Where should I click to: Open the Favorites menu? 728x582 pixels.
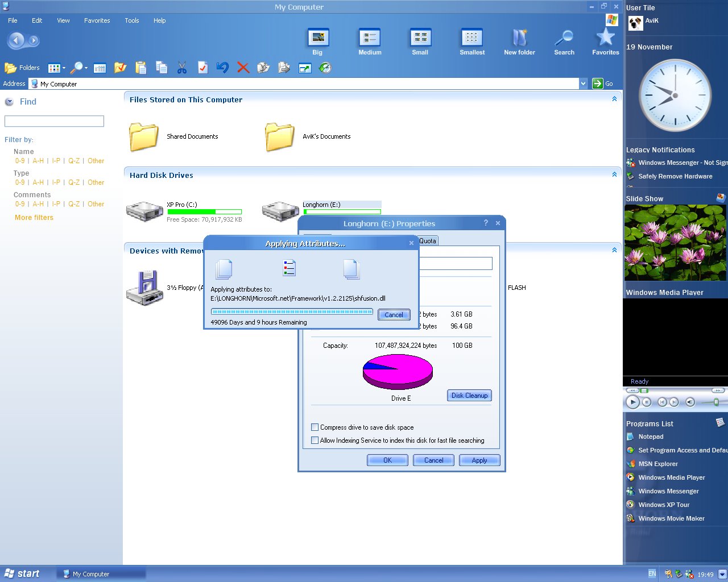(97, 20)
